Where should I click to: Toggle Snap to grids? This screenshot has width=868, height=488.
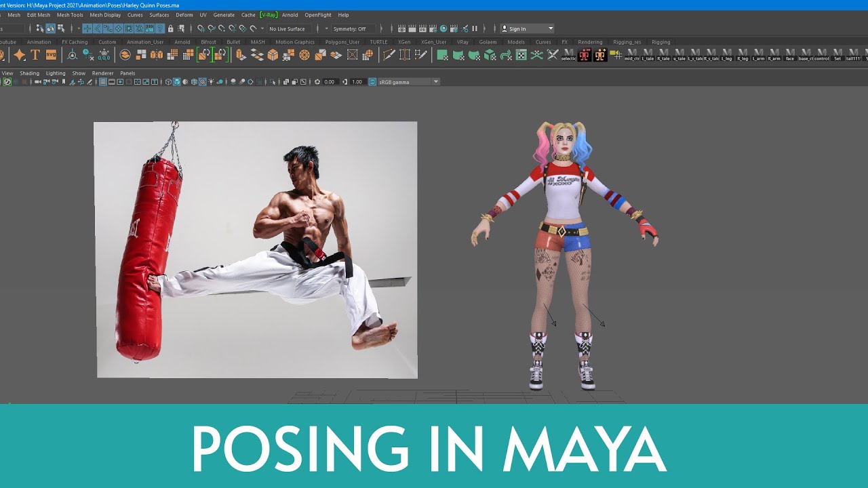pyautogui.click(x=201, y=28)
